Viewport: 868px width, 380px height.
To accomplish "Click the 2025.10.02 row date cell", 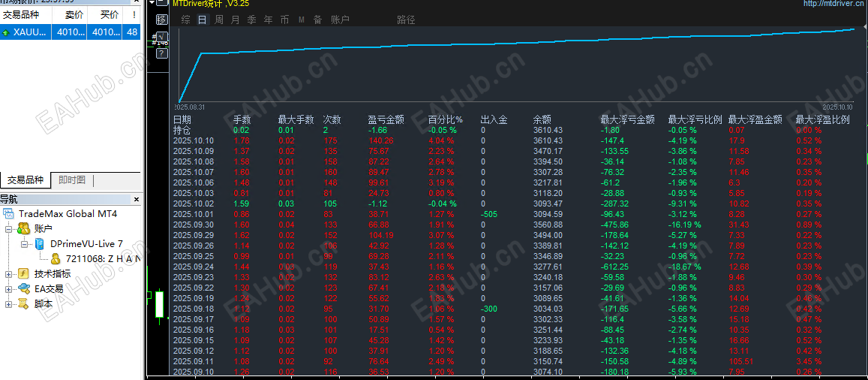I will [x=194, y=204].
